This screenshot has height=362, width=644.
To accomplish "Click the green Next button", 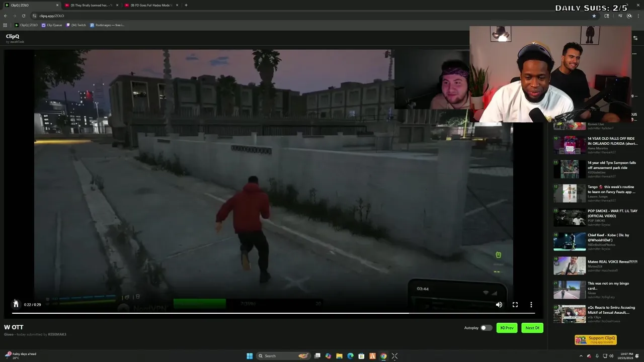I will [x=532, y=328].
